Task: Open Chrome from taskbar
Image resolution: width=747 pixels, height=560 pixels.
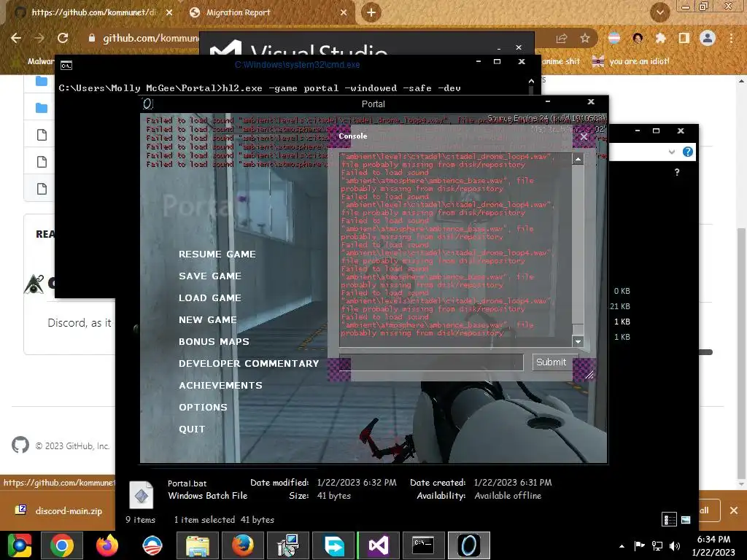Action: 62,545
